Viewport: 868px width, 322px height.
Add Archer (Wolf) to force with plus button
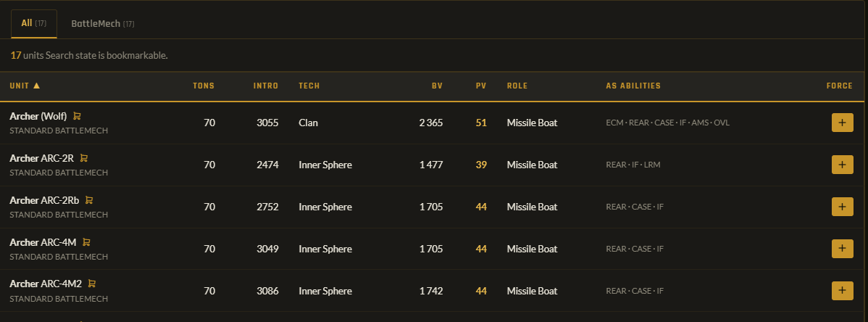[x=842, y=123]
